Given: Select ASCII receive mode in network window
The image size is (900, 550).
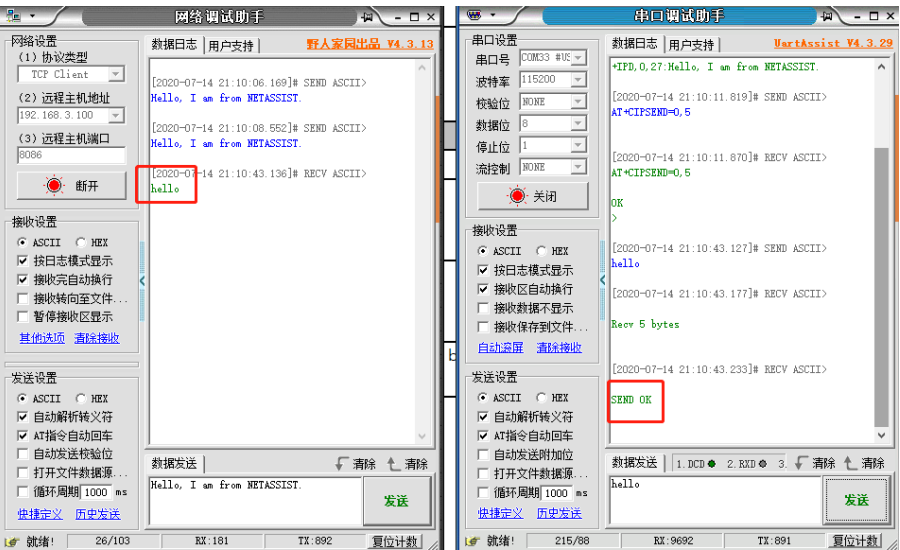Looking at the screenshot, I should 22,242.
